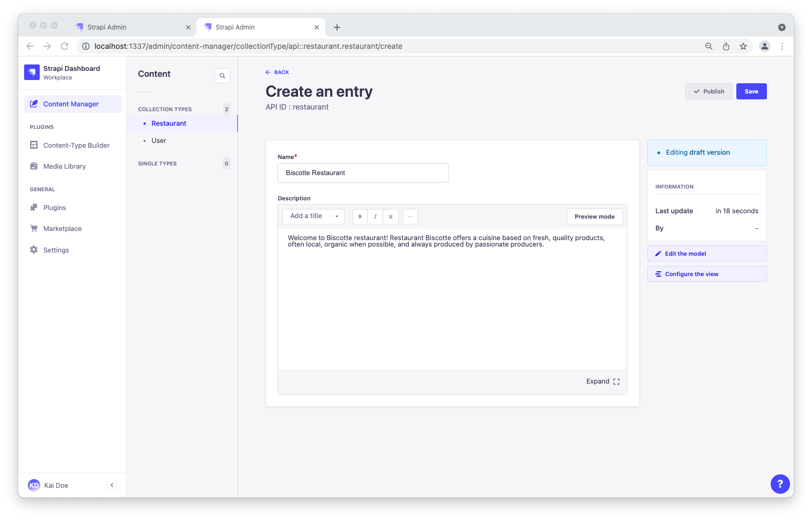This screenshot has height=520, width=812.
Task: Collapse the sidebar with chevron icon
Action: point(112,485)
